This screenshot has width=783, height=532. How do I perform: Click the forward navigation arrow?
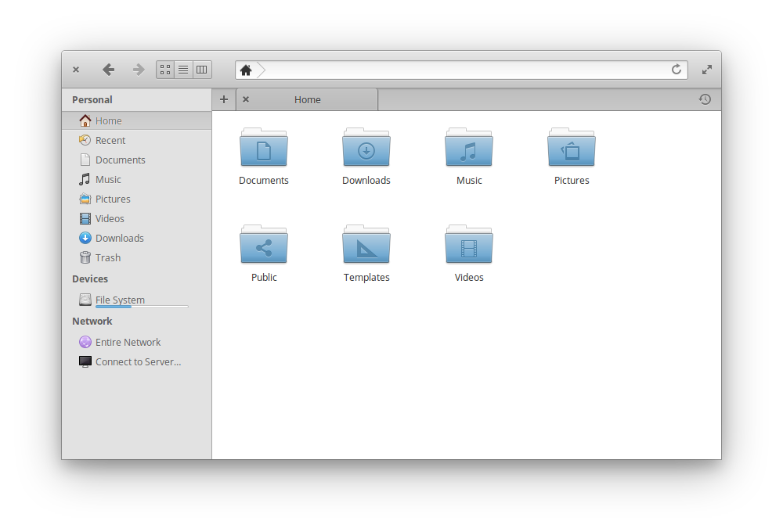pos(139,70)
